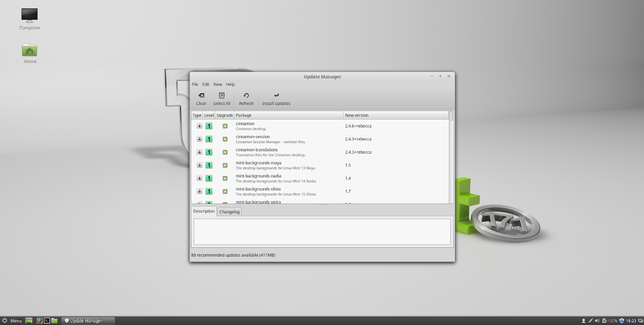This screenshot has height=325, width=644.
Task: Sort by the New version column header
Action: click(x=396, y=115)
